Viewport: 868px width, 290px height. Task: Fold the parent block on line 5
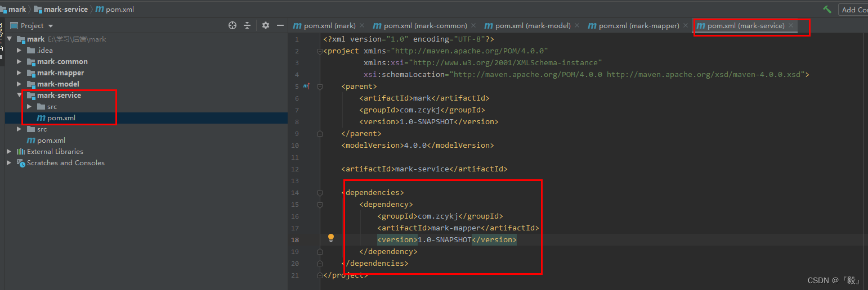(x=320, y=87)
